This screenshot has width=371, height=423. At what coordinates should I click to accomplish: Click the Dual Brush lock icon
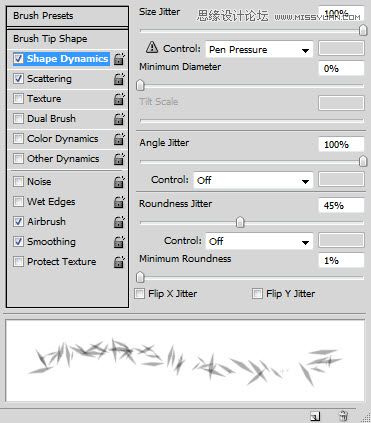tap(119, 119)
